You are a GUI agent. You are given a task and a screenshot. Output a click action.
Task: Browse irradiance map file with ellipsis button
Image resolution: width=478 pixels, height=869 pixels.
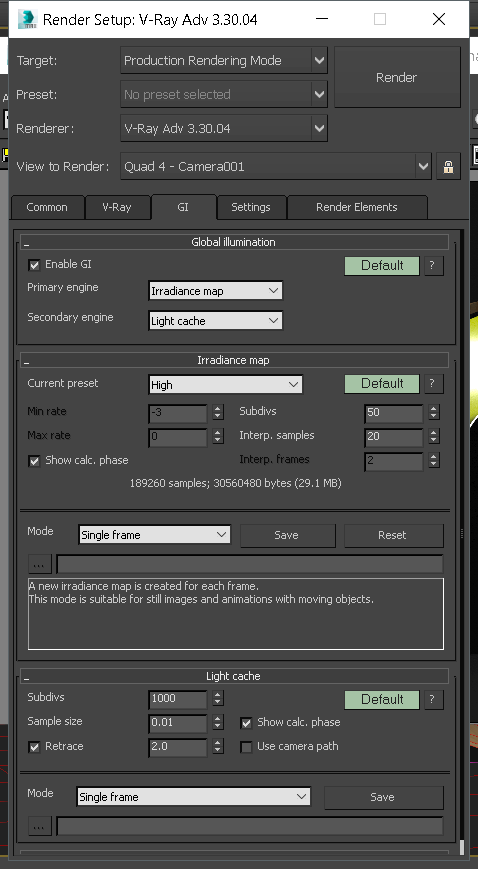pyautogui.click(x=39, y=564)
